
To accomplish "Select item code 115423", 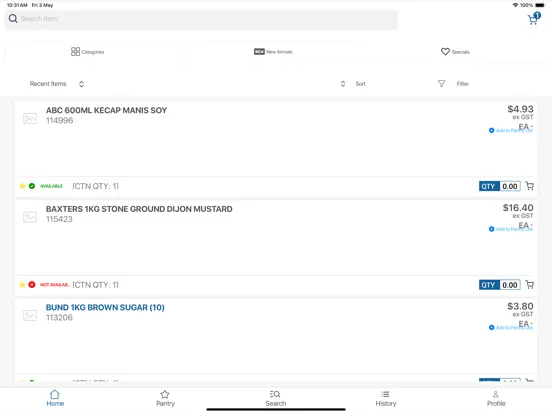I will [59, 219].
